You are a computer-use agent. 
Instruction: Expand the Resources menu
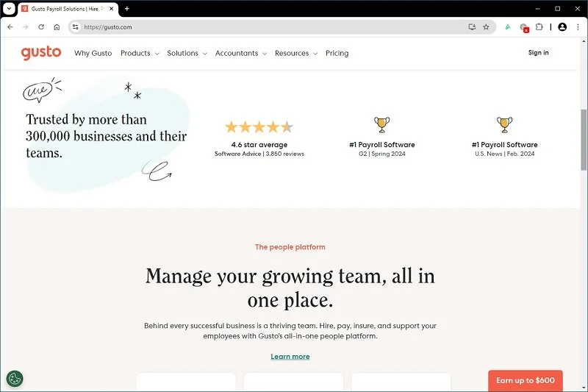(296, 53)
